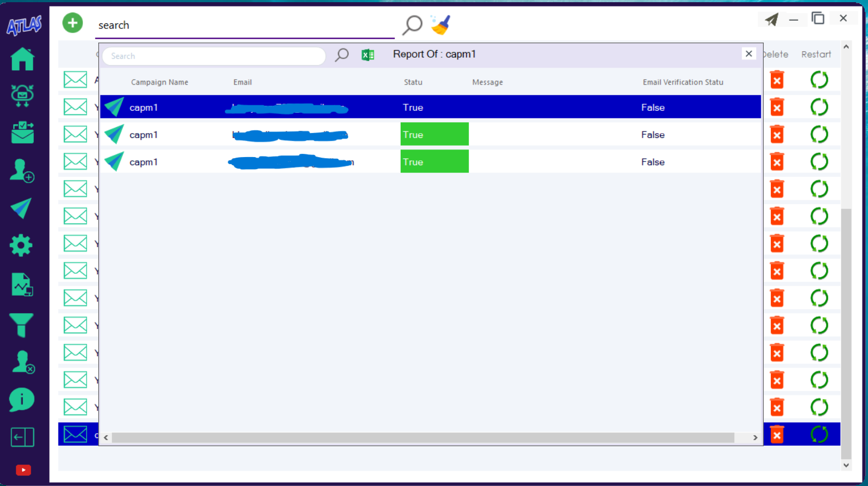Viewport: 868px width, 486px height.
Task: Open the filter funnel icon in sidebar
Action: tap(21, 325)
